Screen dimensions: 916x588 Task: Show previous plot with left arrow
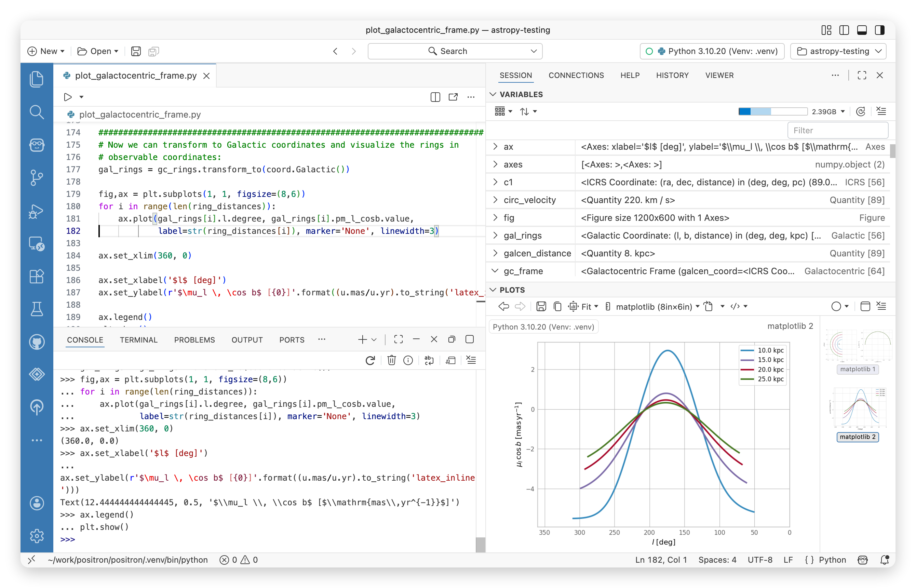pyautogui.click(x=504, y=306)
